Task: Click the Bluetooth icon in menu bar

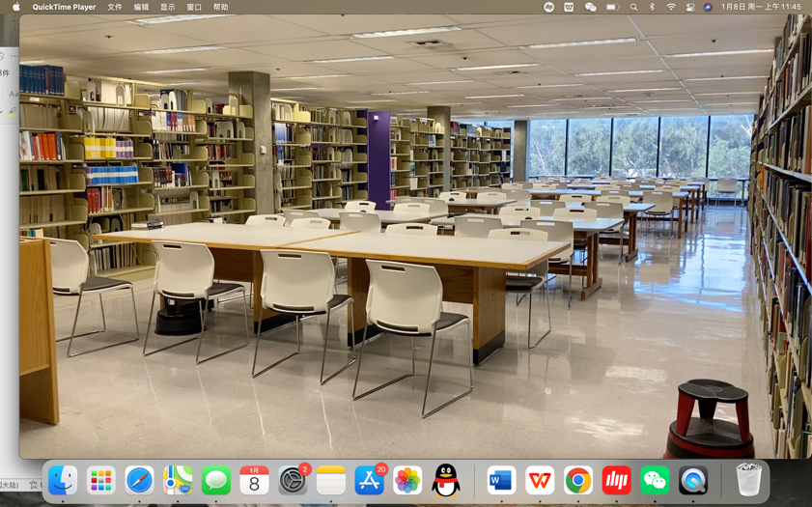Action: click(652, 7)
